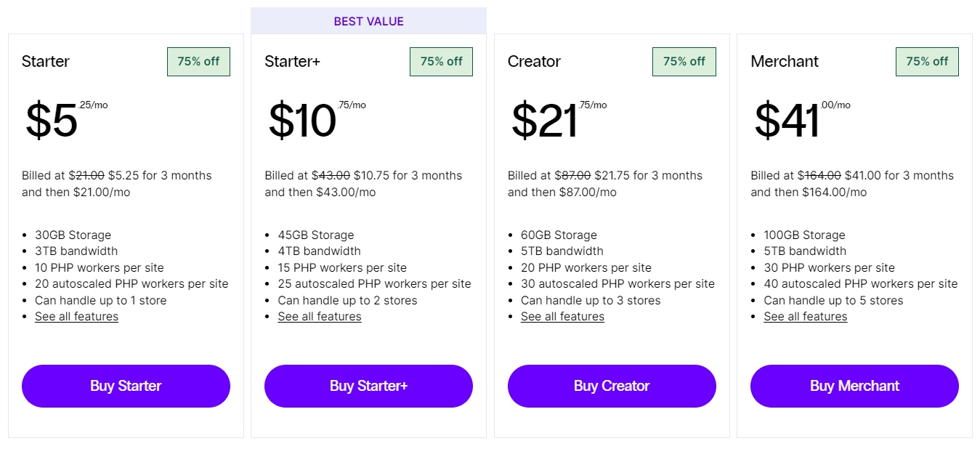Click the Buy Starter+ button

coord(368,386)
